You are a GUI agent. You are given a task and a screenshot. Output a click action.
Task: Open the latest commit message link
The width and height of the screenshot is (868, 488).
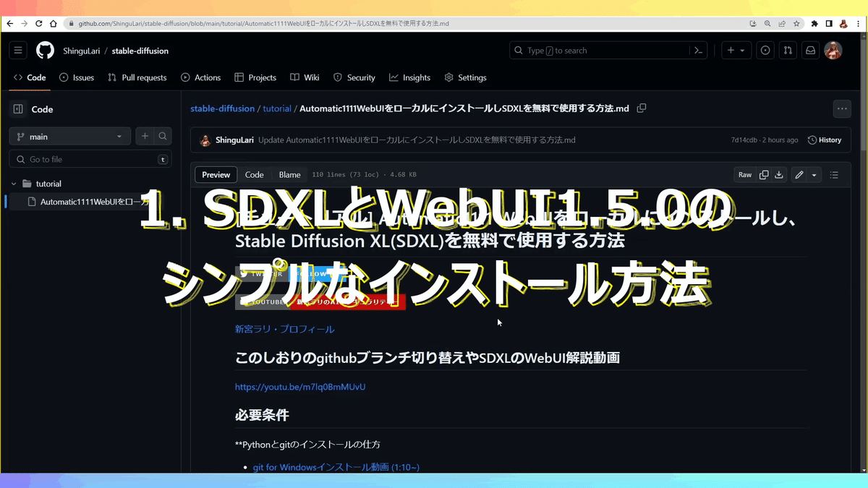coord(417,140)
